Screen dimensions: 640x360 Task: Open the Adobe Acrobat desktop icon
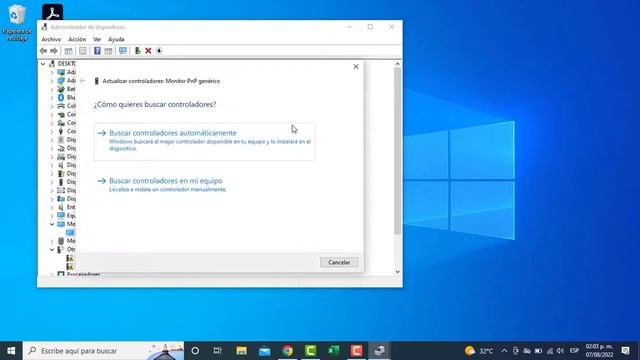pos(52,12)
